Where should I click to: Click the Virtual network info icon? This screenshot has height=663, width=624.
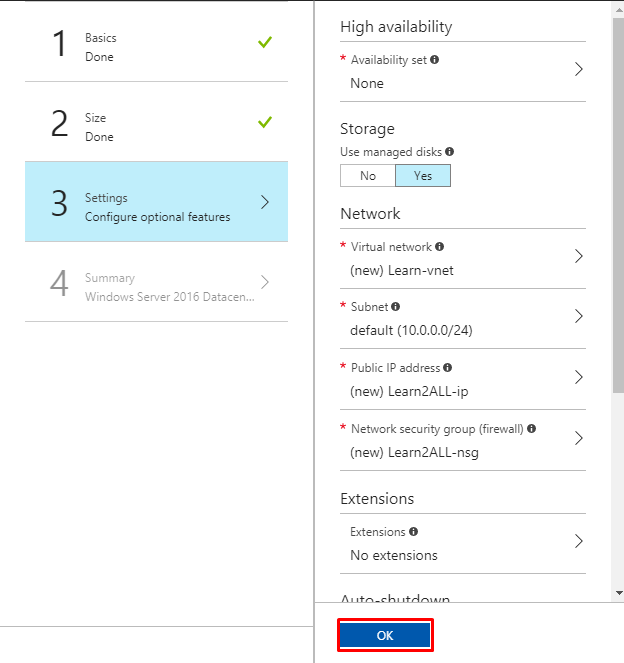coord(440,246)
